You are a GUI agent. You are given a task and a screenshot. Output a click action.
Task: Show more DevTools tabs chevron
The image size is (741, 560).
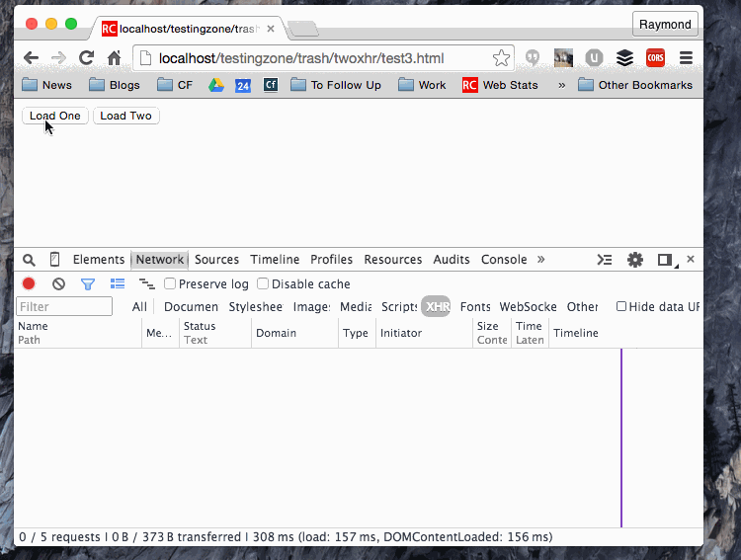click(x=540, y=259)
